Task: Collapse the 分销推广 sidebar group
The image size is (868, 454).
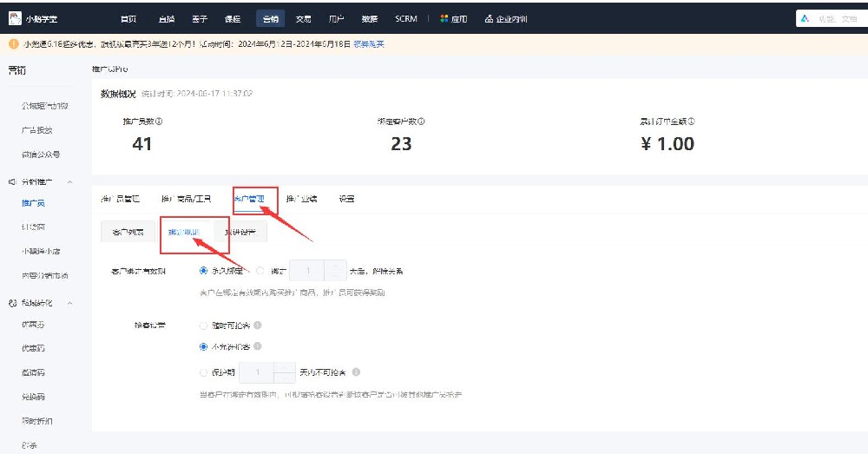Action: (69, 181)
